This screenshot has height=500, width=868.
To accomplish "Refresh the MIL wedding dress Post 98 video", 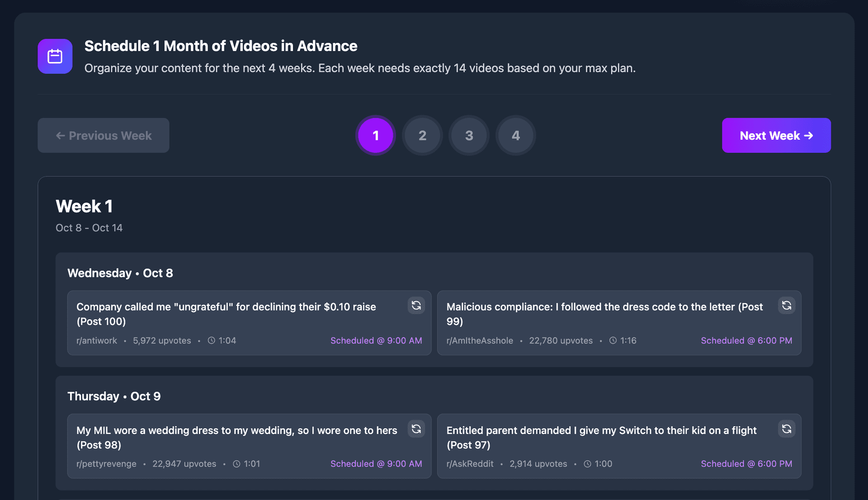I will [x=416, y=429].
